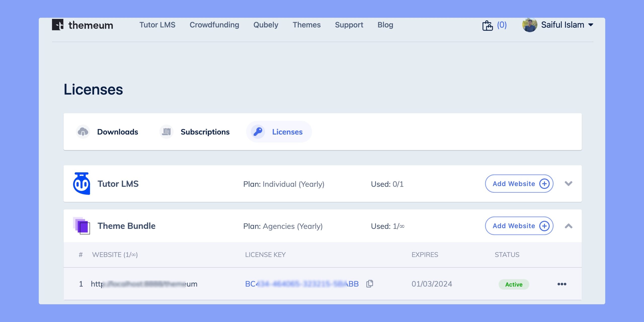This screenshot has width=644, height=322.
Task: Click the license key starting with BC
Action: [x=302, y=284]
